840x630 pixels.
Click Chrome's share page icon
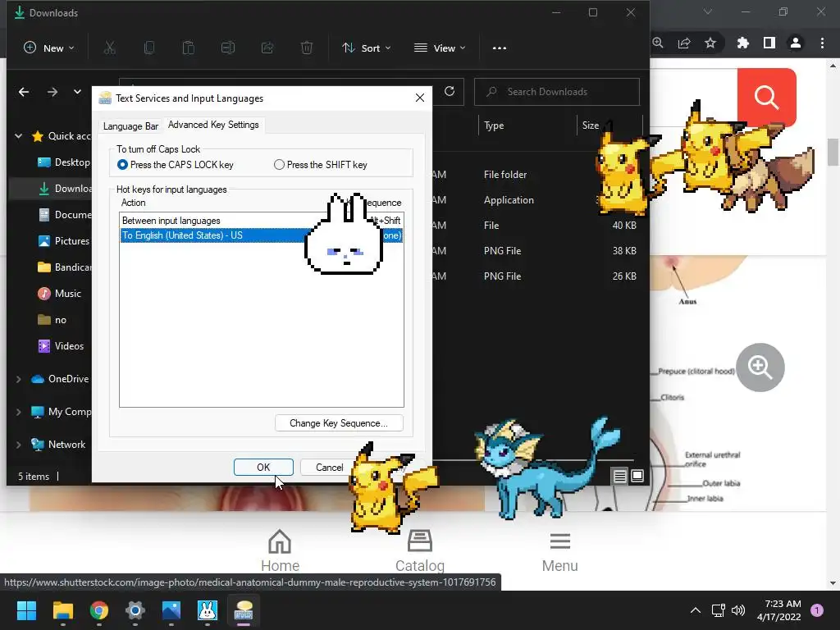684,43
